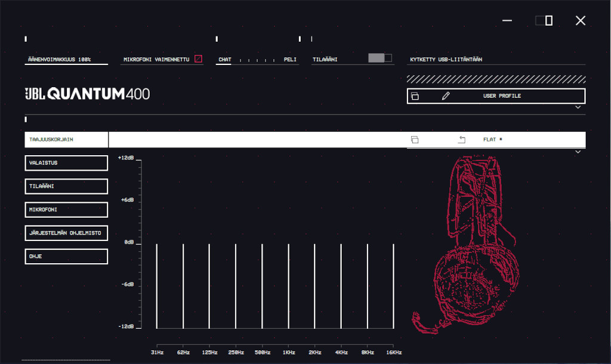Click the reset arrow icon beside Flat preset
Viewport: 611px width, 364px height.
pyautogui.click(x=462, y=140)
